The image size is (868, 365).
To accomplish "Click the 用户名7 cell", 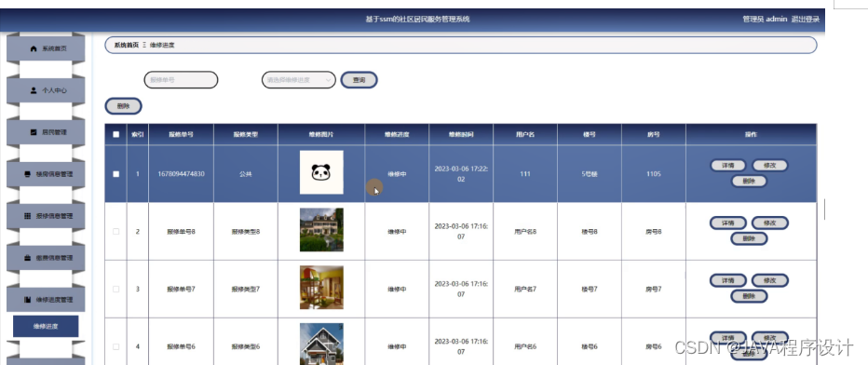I will tap(525, 290).
